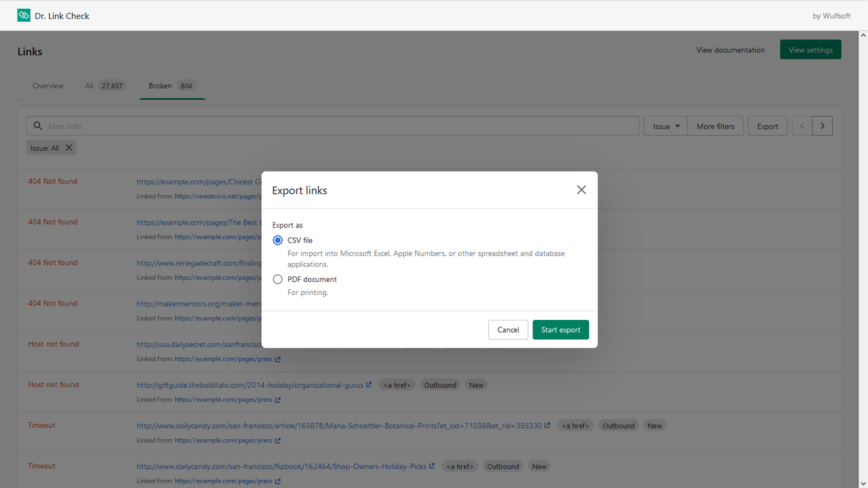Select the currently unchecked PDF radio button

click(277, 279)
